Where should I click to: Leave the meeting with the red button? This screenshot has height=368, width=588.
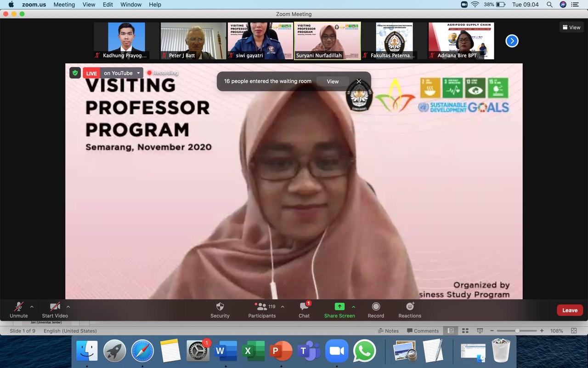570,310
